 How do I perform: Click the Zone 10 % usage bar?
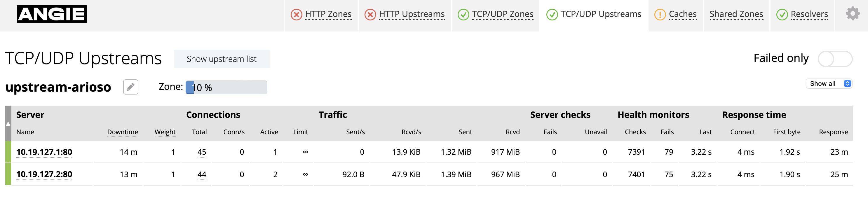tap(226, 88)
